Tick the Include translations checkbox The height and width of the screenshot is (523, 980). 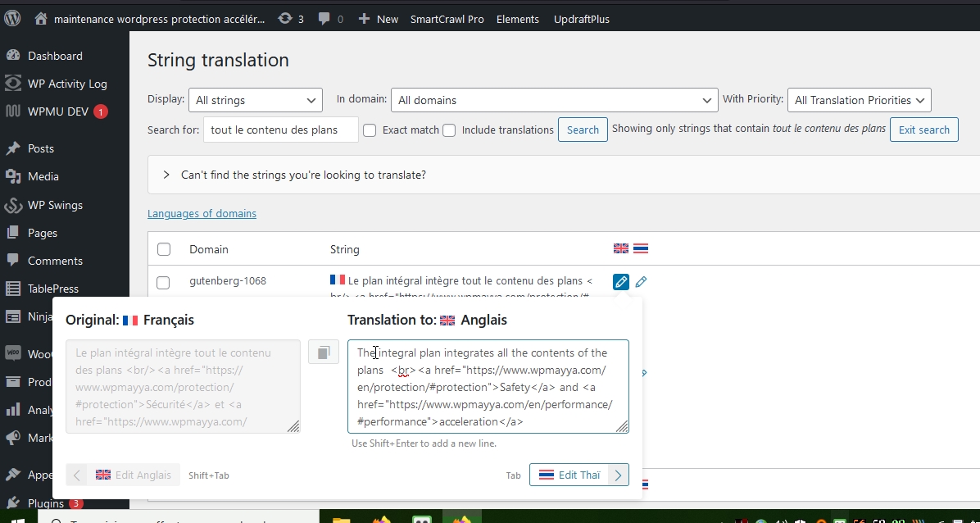449,130
